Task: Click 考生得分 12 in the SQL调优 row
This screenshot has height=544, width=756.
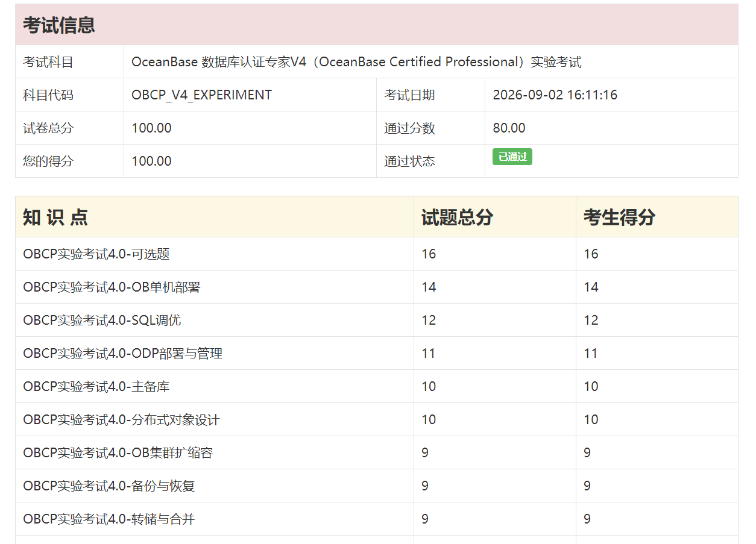Action: (591, 320)
